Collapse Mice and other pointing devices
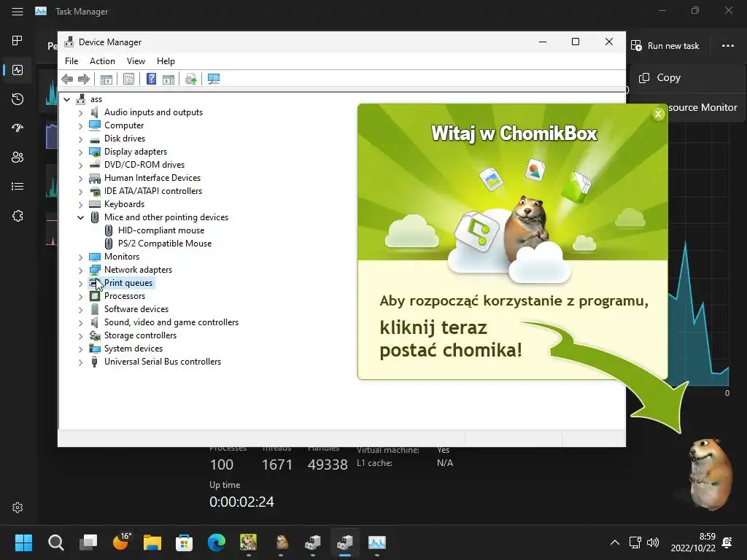Viewport: 747px width, 560px height. click(x=80, y=217)
